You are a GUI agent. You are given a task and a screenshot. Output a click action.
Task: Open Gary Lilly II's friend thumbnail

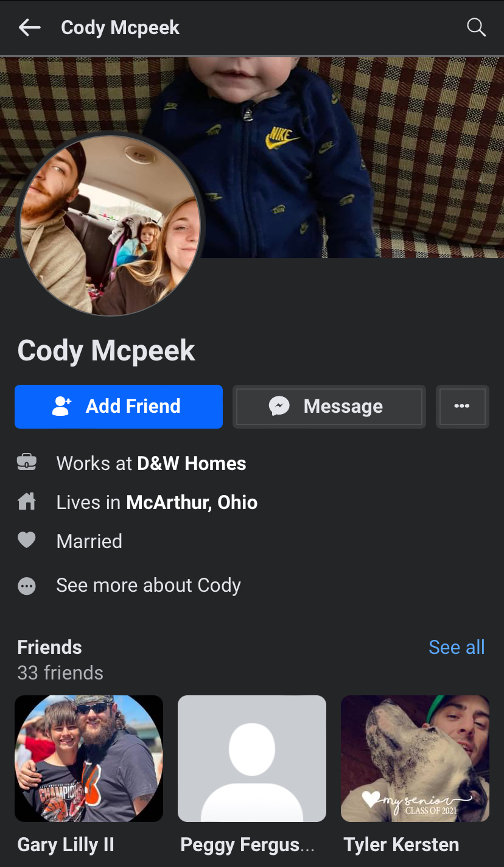click(x=89, y=759)
